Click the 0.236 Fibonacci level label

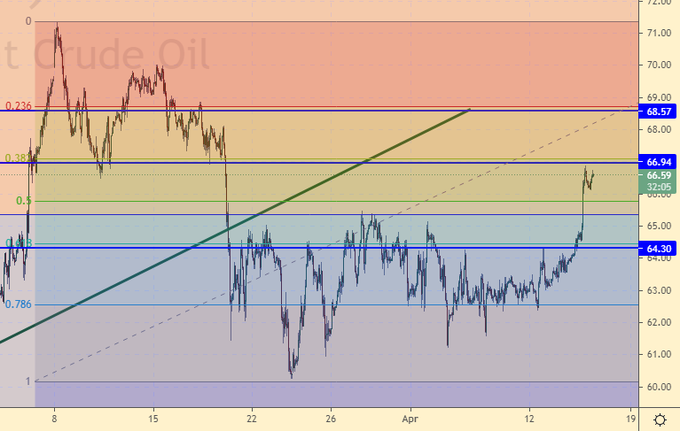(x=18, y=106)
